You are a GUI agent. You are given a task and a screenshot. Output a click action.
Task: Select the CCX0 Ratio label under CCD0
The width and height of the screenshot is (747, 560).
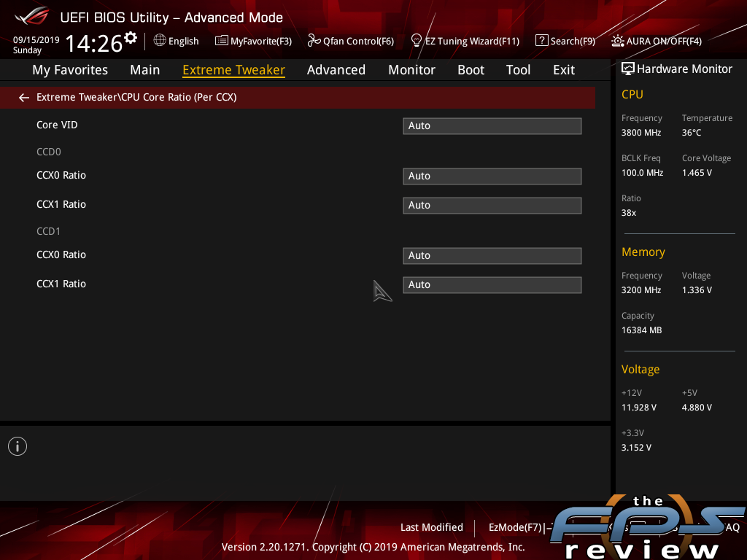(x=61, y=175)
